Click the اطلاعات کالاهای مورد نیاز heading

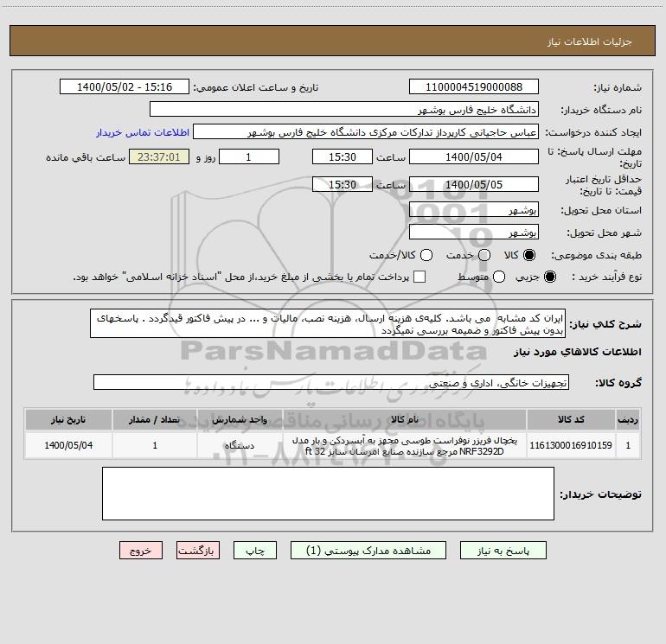pos(577,352)
